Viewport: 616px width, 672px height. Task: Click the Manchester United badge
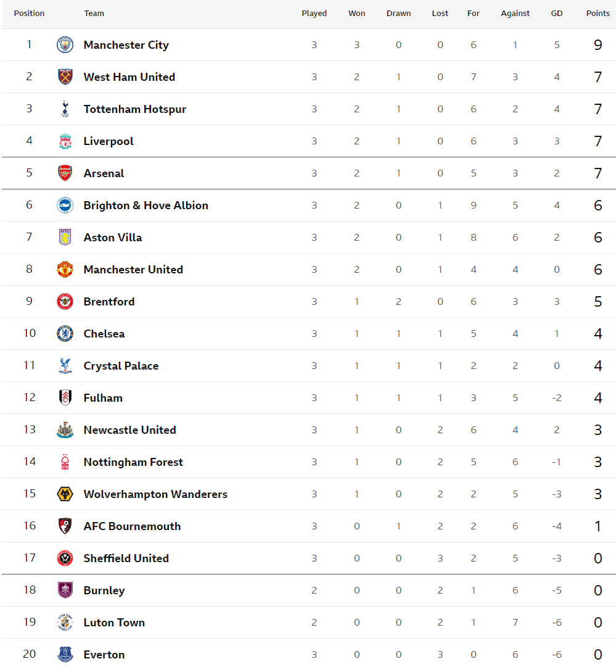point(65,269)
